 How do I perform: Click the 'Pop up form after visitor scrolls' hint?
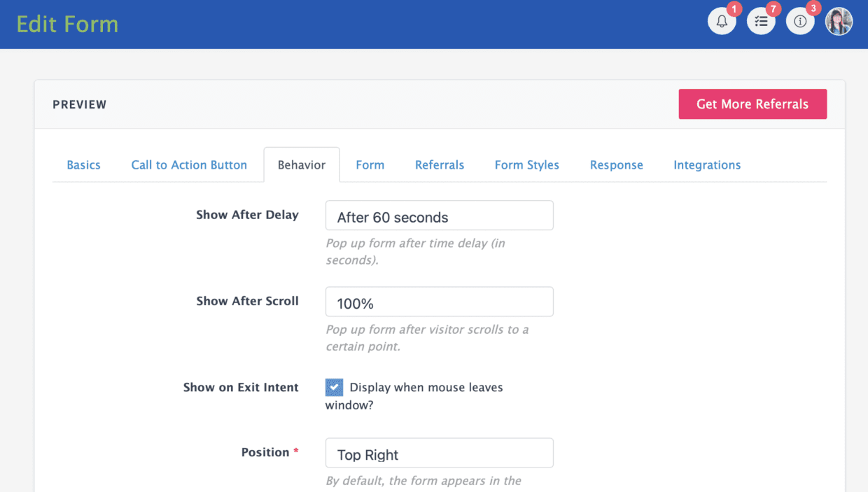[x=427, y=338]
